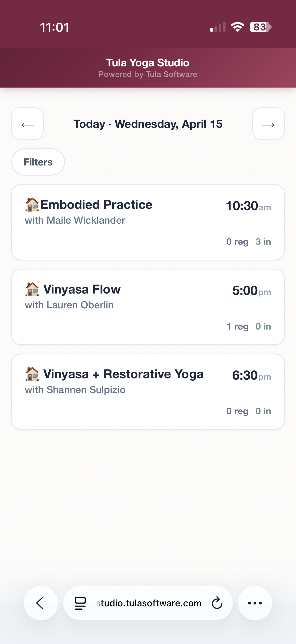
Task: Open the Vinyasa Flow class card
Action: click(148, 307)
